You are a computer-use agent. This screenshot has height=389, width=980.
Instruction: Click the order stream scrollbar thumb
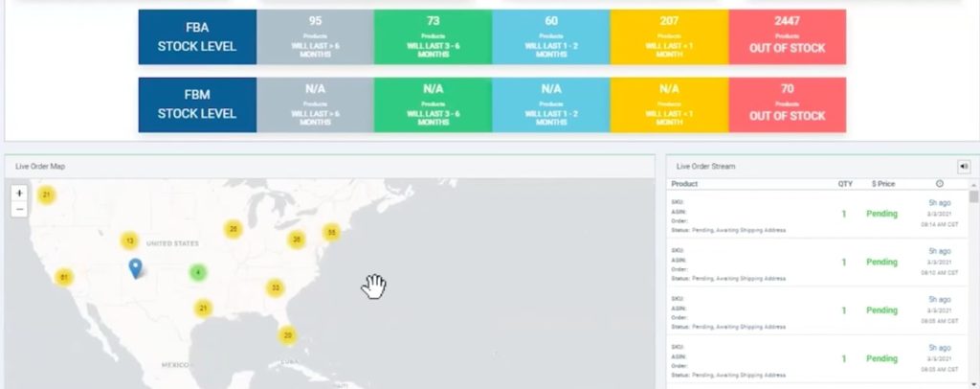(x=973, y=197)
